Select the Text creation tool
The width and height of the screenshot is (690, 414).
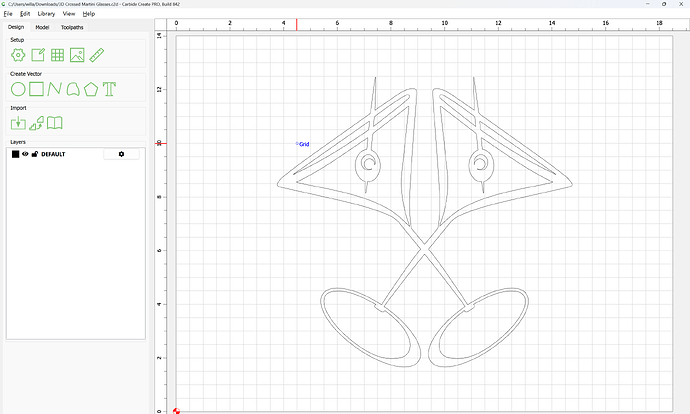click(109, 89)
